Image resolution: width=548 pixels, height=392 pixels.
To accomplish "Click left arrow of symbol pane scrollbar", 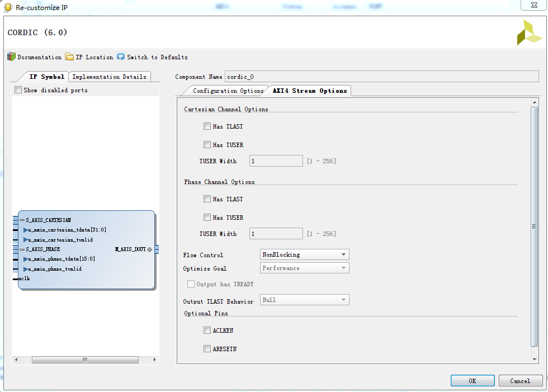I will 16,360.
